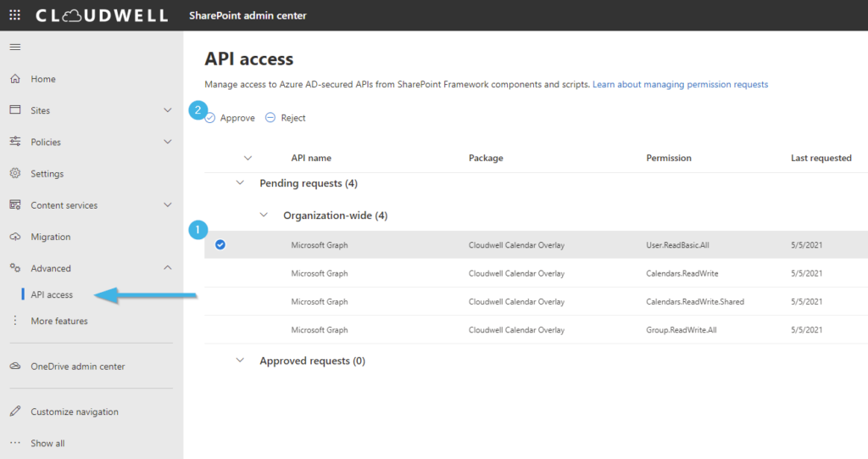Click the Sites icon in sidebar

15,109
